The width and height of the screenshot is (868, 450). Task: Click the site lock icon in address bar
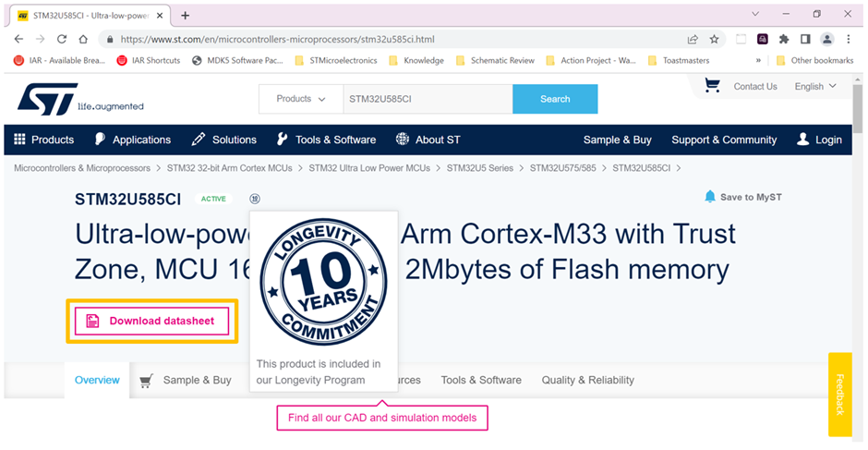110,40
